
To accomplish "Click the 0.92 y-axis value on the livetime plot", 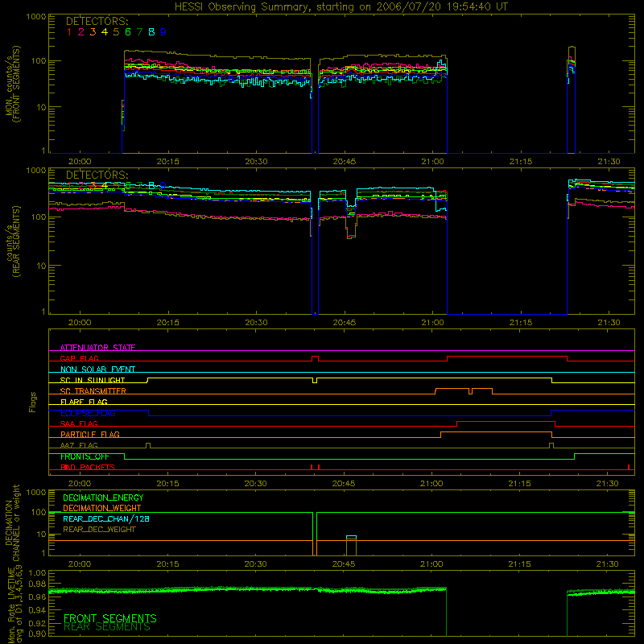I will coord(38,622).
